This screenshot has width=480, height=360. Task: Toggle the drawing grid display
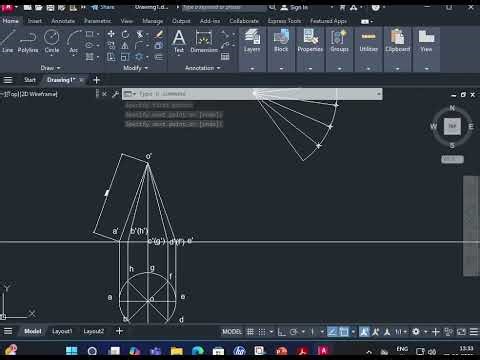[x=250, y=332]
